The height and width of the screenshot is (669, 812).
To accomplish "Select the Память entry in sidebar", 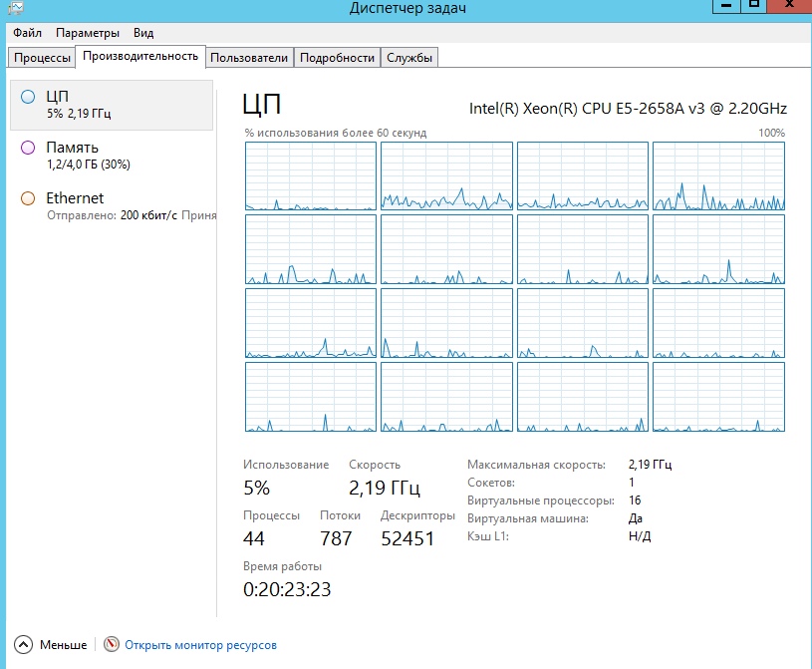I will point(112,155).
